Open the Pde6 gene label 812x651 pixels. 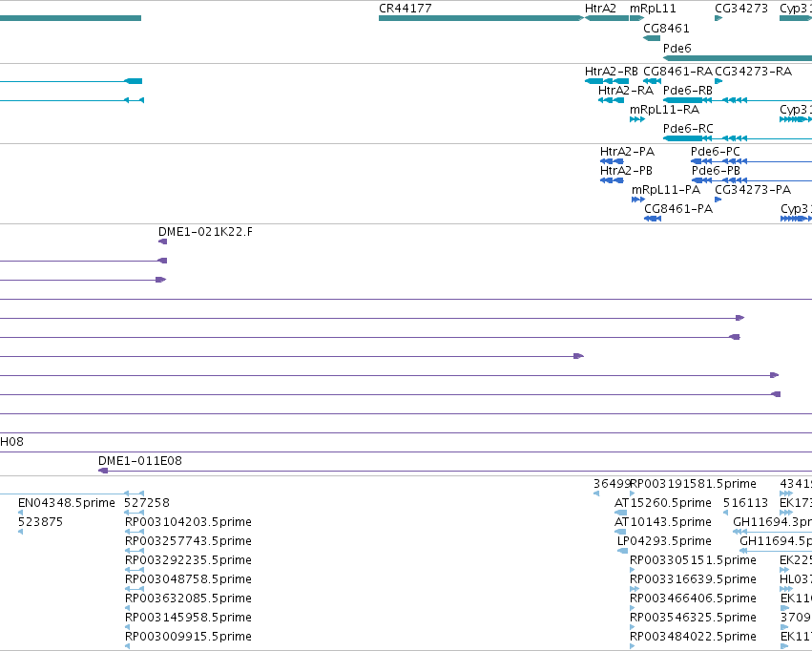click(x=677, y=48)
